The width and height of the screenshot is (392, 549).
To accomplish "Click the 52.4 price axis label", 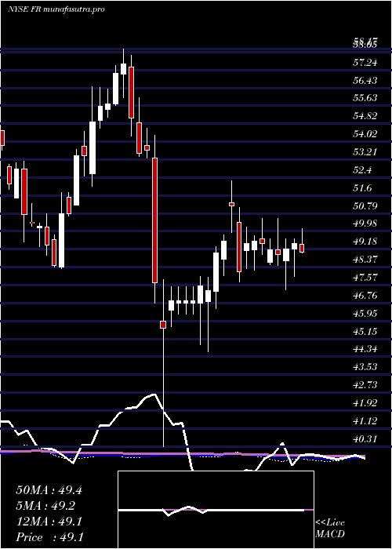I will pos(364,170).
